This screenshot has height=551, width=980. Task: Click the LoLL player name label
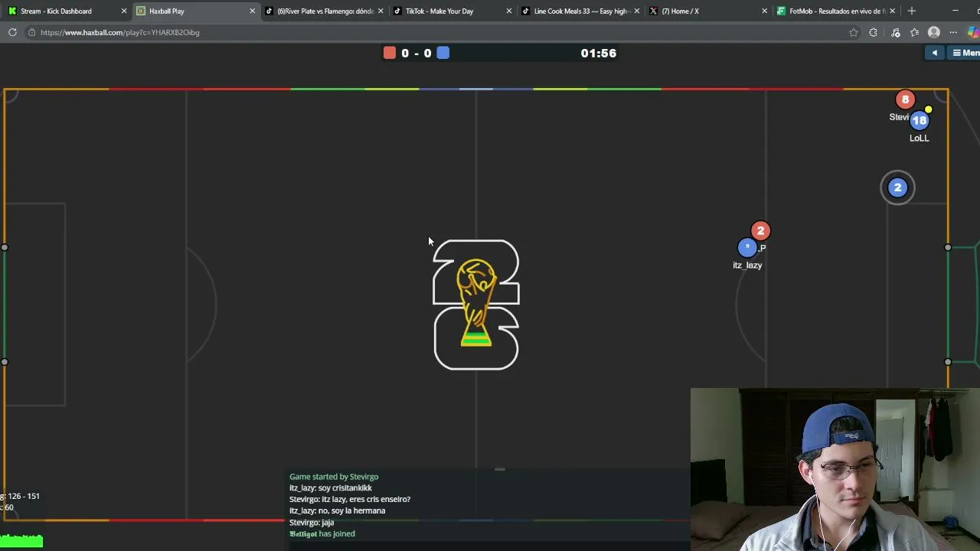[920, 138]
